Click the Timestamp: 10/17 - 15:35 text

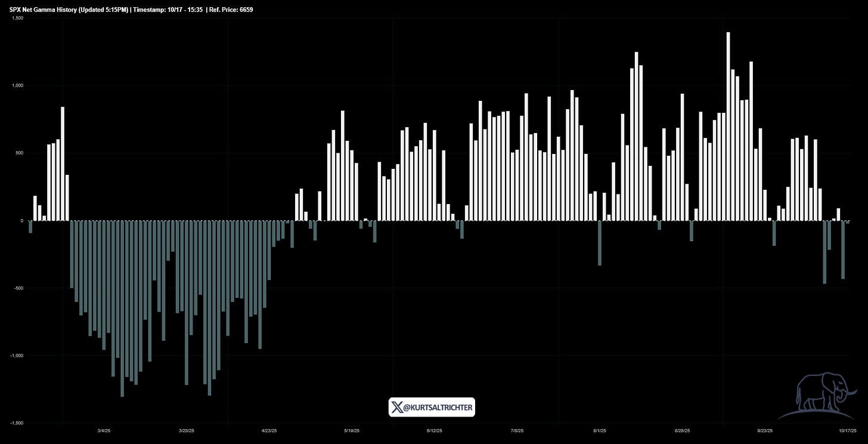[x=167, y=10]
